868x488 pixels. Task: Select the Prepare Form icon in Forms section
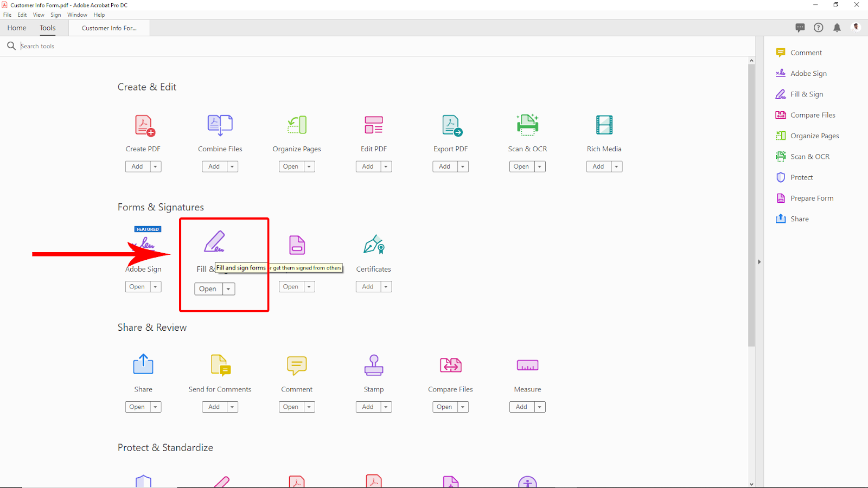[x=297, y=245]
